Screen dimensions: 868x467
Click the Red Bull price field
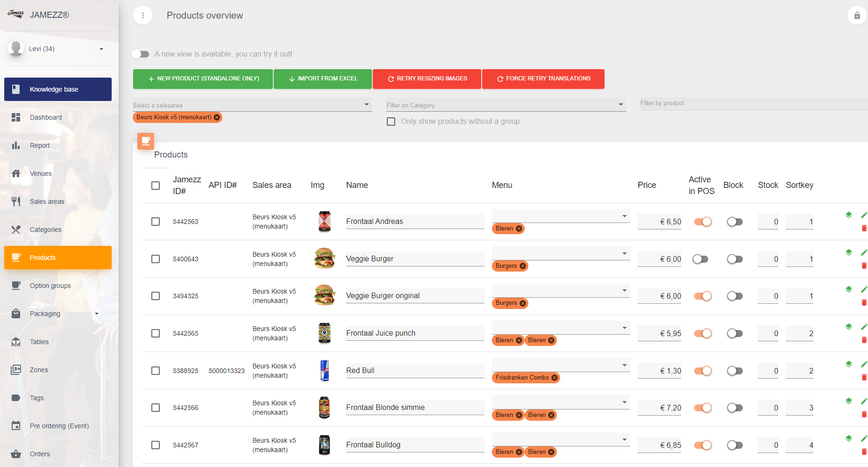(659, 371)
